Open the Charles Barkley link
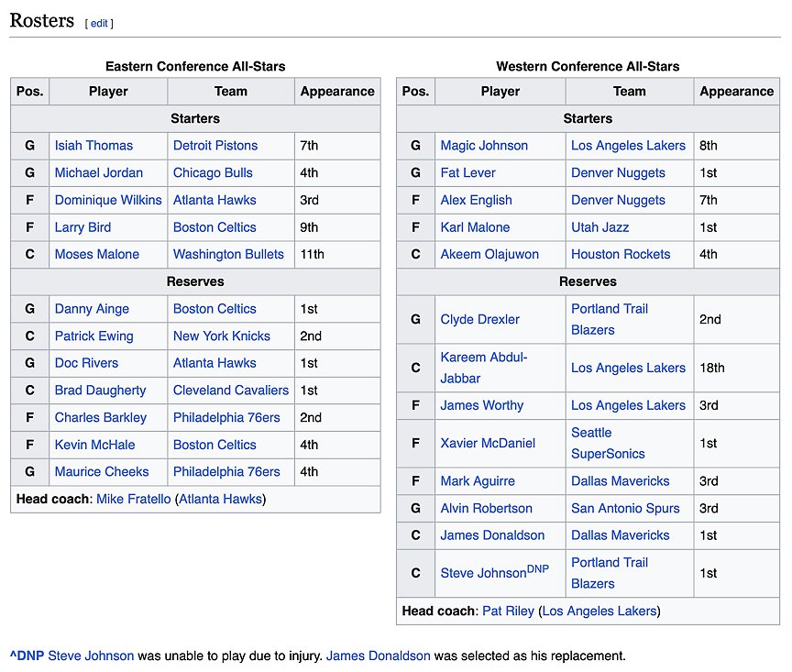792x672 pixels. [101, 417]
